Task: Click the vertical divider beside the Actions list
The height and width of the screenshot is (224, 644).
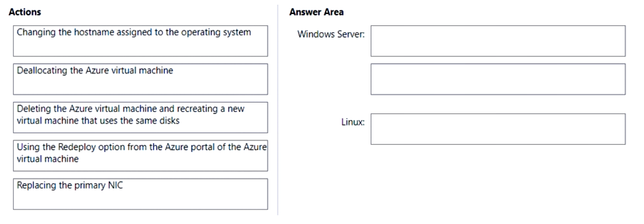Action: point(278,110)
